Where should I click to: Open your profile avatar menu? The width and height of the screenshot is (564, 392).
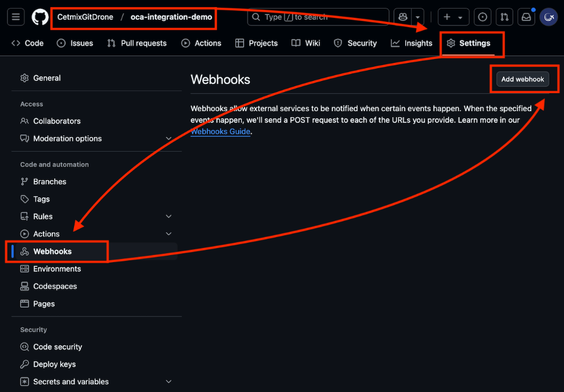pyautogui.click(x=548, y=17)
